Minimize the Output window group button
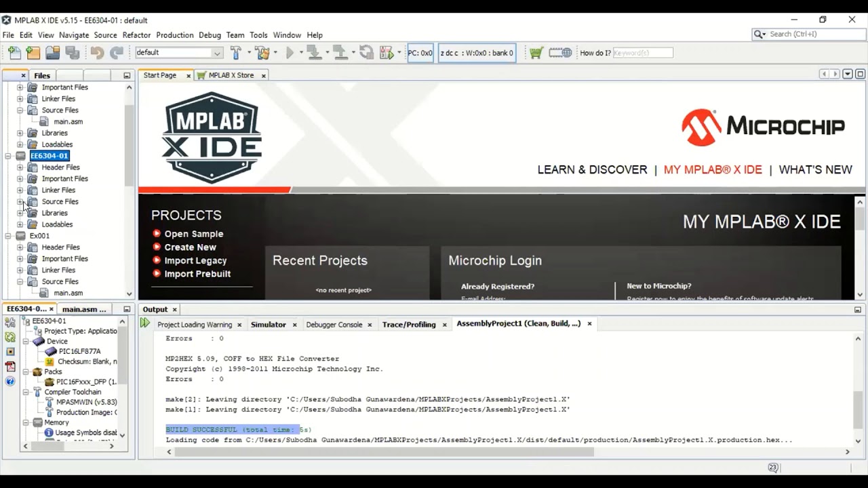The image size is (868, 488). [858, 309]
